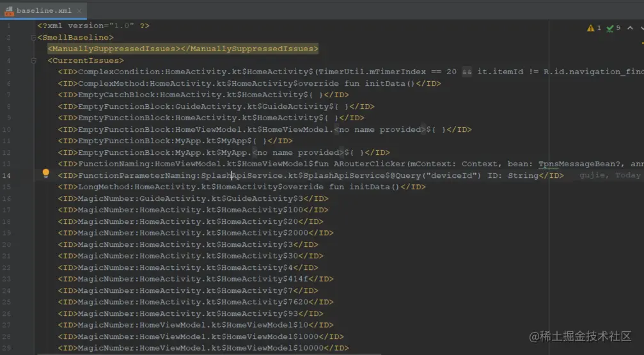This screenshot has height=355, width=644.
Task: Collapse the SmellBaseline tag fold marker
Action: click(34, 37)
